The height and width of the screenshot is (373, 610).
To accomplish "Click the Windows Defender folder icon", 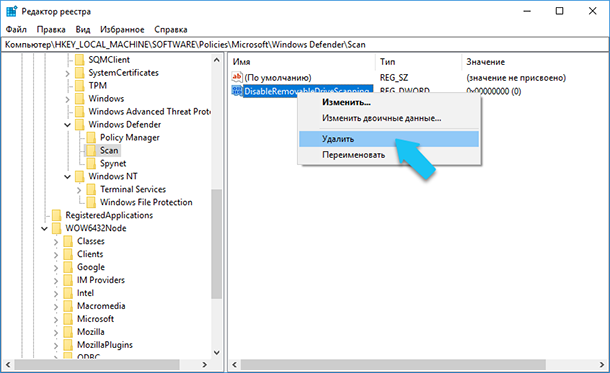I will tap(79, 124).
